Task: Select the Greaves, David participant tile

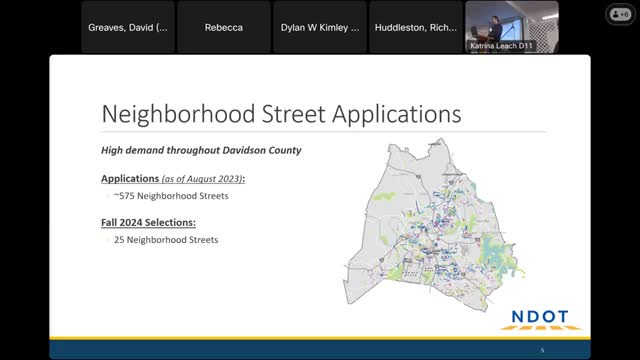Action: coord(128,27)
